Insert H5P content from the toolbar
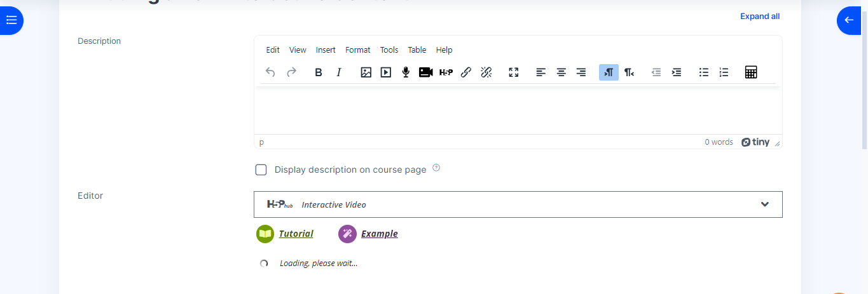Screen dimensions: 868x294 446,72
